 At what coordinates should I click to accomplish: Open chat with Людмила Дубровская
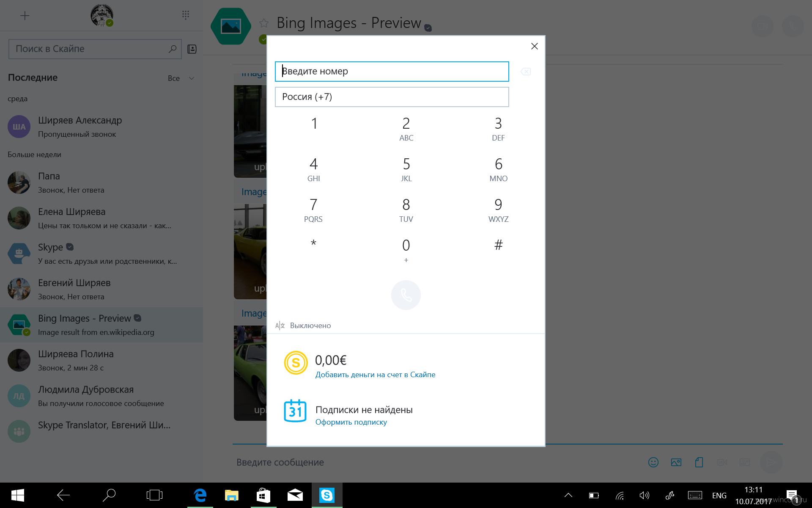[x=101, y=396]
